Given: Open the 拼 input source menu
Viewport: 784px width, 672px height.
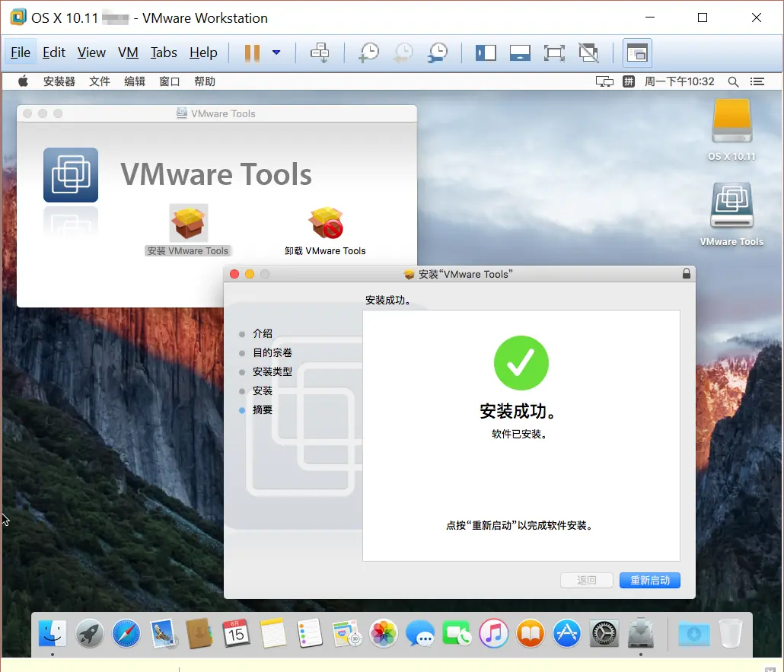Looking at the screenshot, I should pyautogui.click(x=629, y=81).
